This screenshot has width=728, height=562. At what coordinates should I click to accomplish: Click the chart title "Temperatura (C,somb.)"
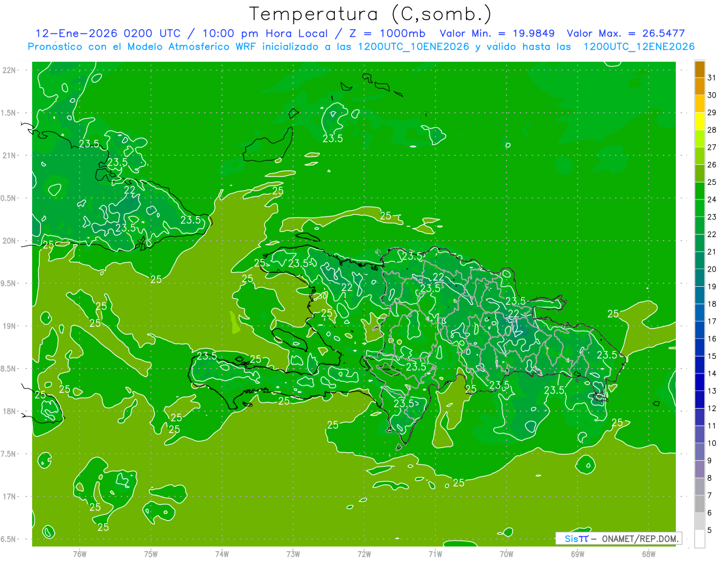371,13
